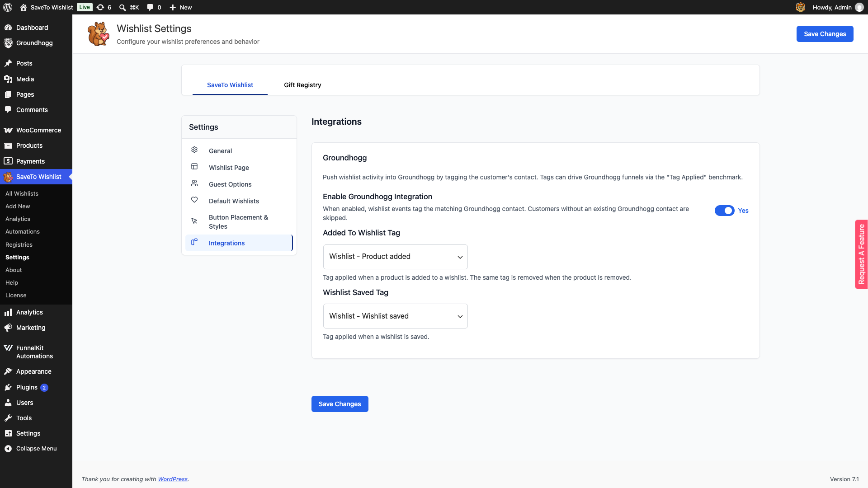Open Add New submenu link

click(x=18, y=206)
